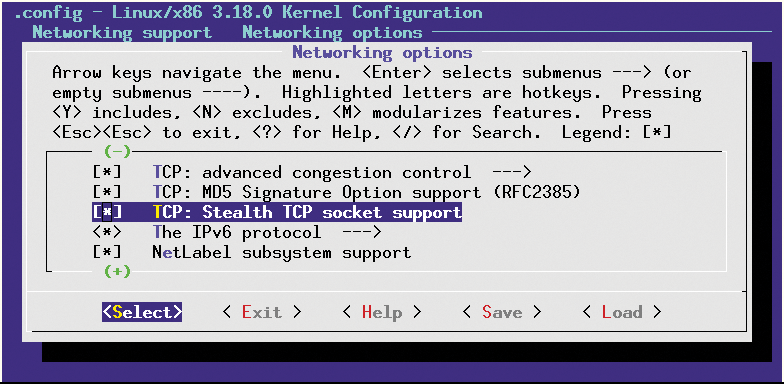
Task: Toggle the Stealth TCP socket support checkbox
Action: [x=107, y=212]
